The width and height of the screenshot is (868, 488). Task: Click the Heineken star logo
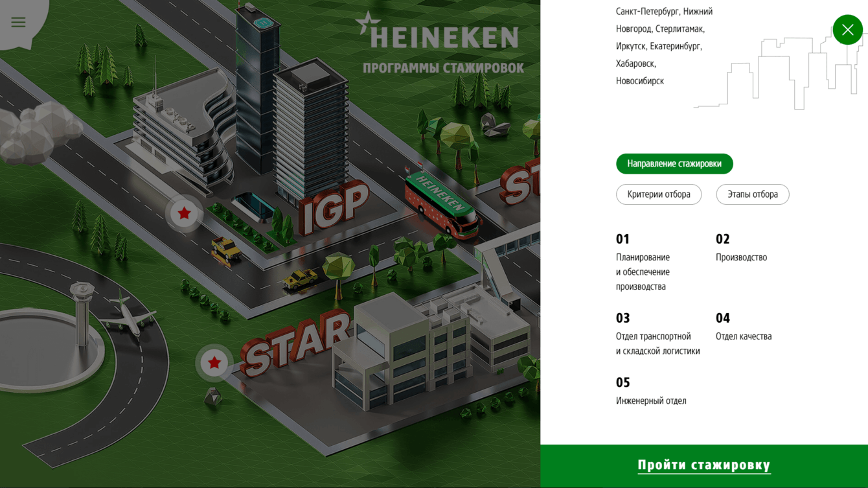[368, 24]
